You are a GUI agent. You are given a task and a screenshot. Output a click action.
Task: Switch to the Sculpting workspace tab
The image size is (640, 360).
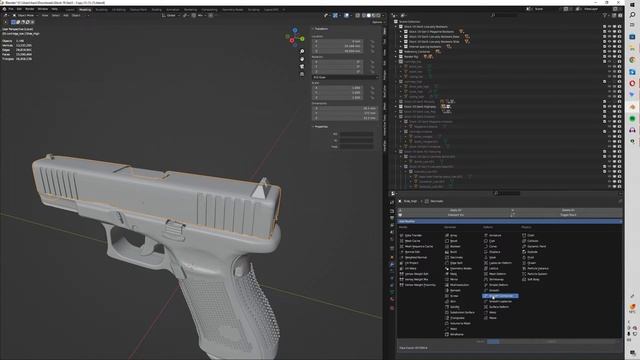[x=101, y=9]
